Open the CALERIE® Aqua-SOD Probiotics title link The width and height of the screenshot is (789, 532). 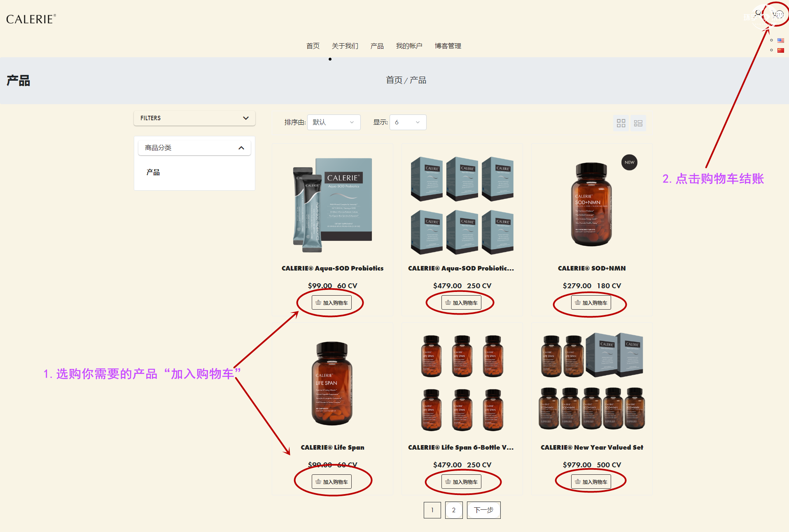332,268
